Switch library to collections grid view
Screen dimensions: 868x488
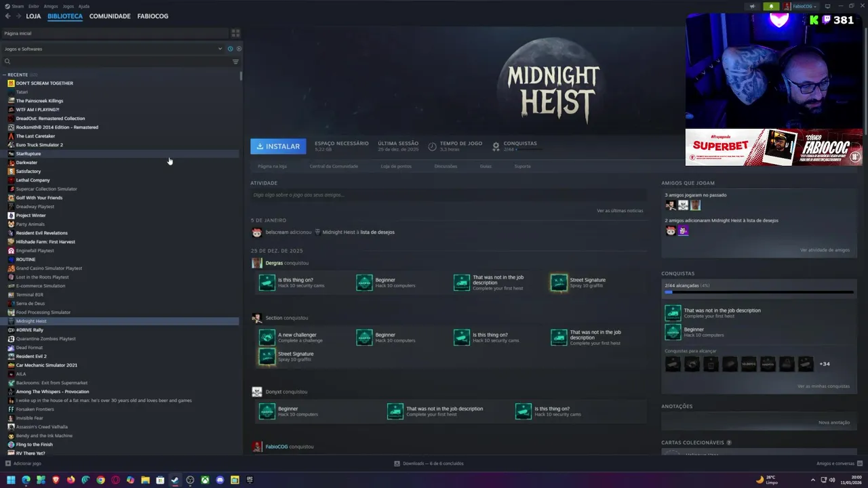pyautogui.click(x=235, y=33)
